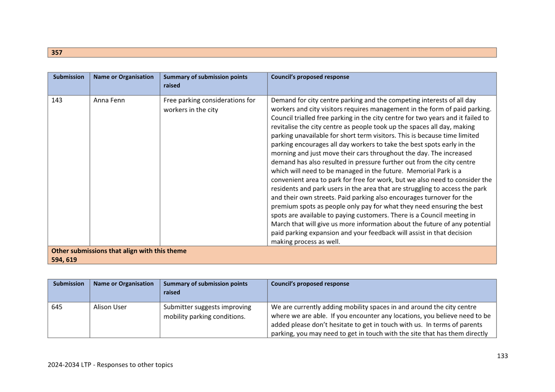Click line 'Council trialled free parking in the city centre'

[380, 118]
